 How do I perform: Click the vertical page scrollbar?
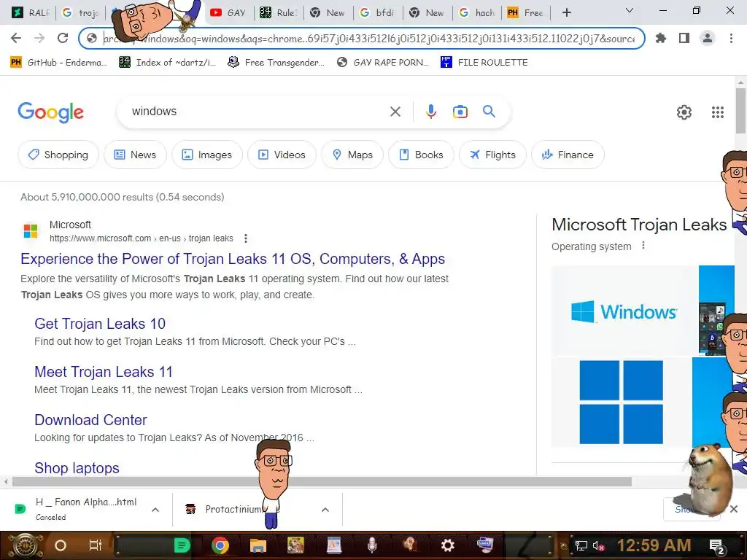[x=741, y=111]
